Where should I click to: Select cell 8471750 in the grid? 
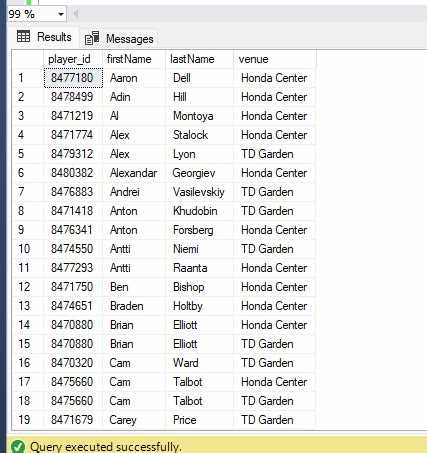pyautogui.click(x=73, y=287)
